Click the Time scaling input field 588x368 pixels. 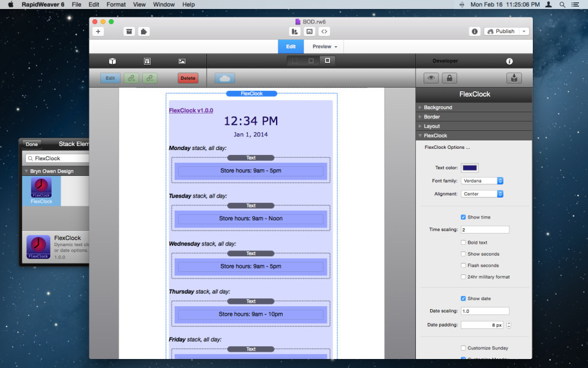pos(485,229)
